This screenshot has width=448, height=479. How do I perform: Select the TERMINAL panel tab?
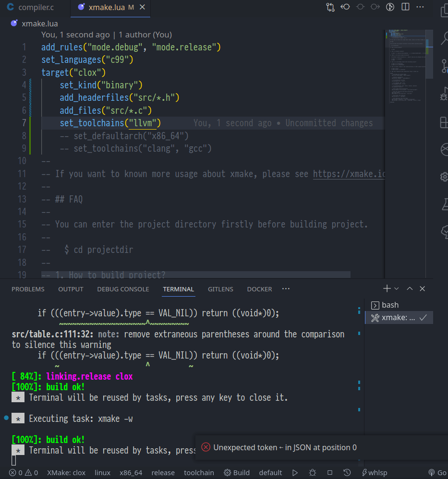point(179,289)
